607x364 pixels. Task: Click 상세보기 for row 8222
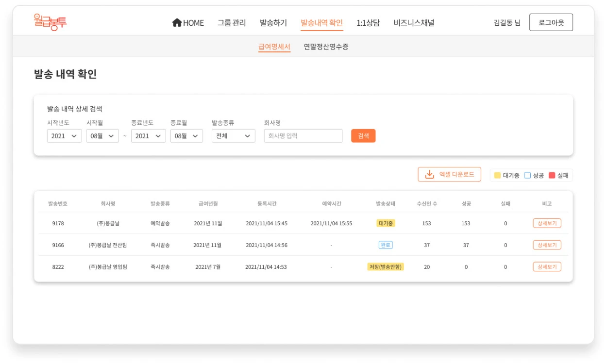click(x=547, y=267)
